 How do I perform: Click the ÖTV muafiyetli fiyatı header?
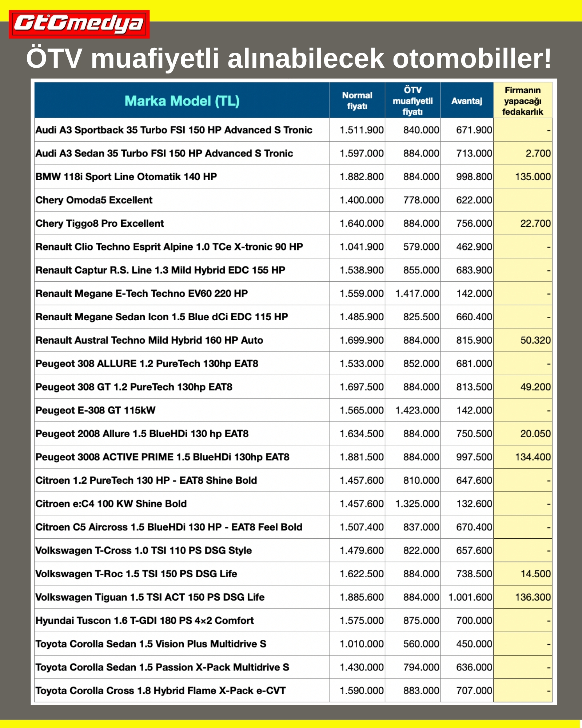[412, 101]
